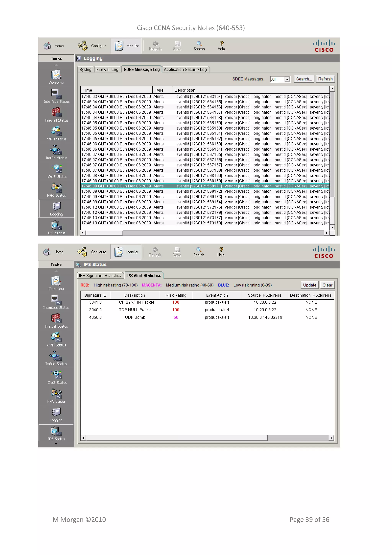Sort by the Time column header
392x555 pixels.
(x=117, y=90)
